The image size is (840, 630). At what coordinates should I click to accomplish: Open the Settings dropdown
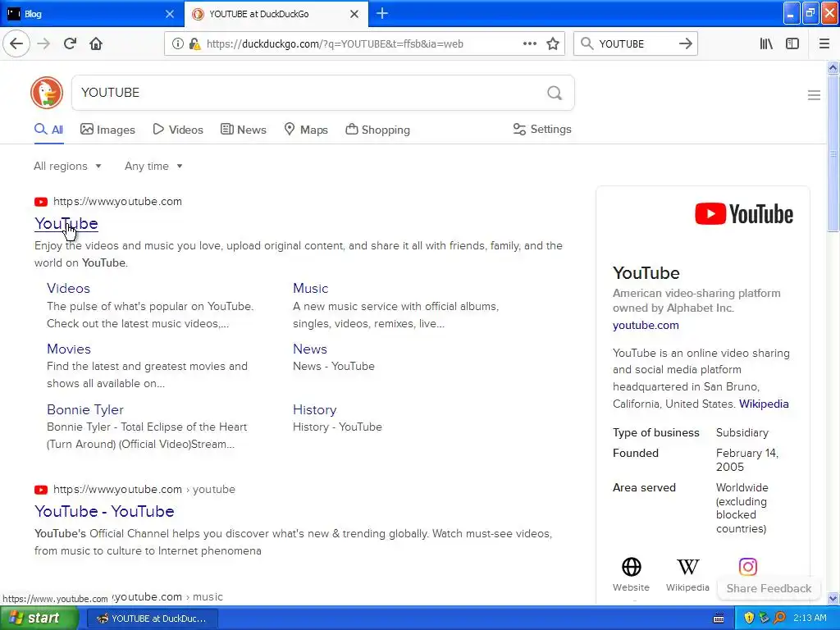coord(542,129)
